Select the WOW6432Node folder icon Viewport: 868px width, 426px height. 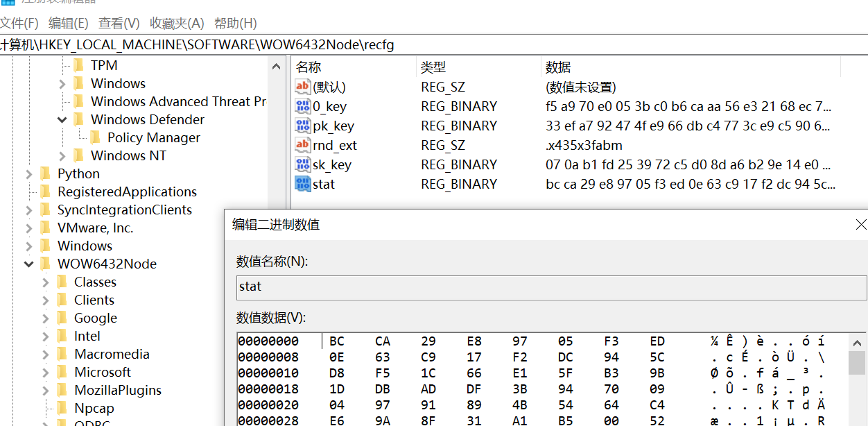click(45, 264)
